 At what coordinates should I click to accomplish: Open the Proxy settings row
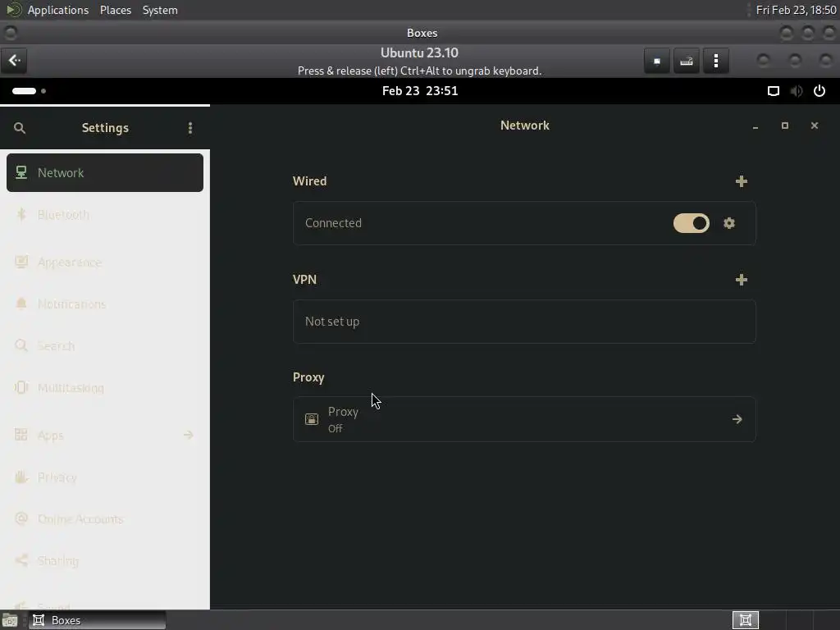tap(524, 419)
